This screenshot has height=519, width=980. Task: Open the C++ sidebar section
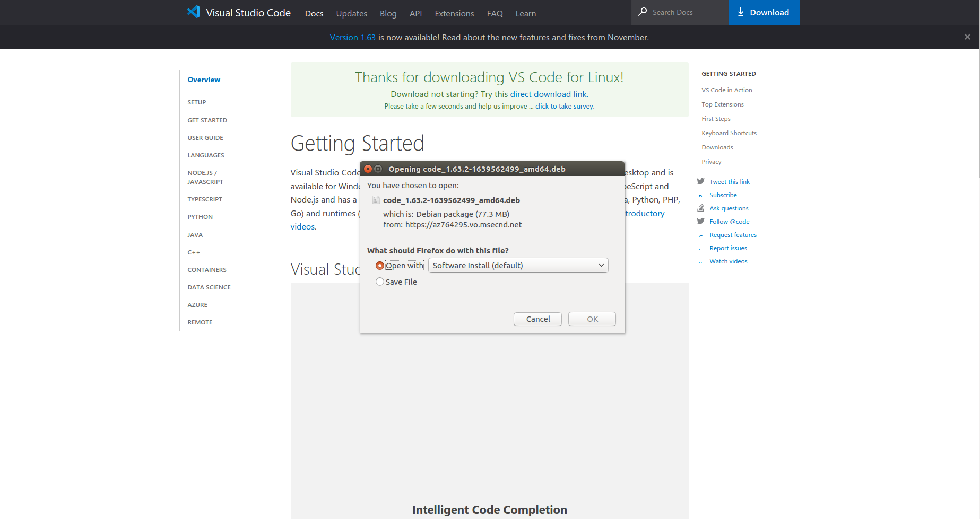click(x=193, y=252)
